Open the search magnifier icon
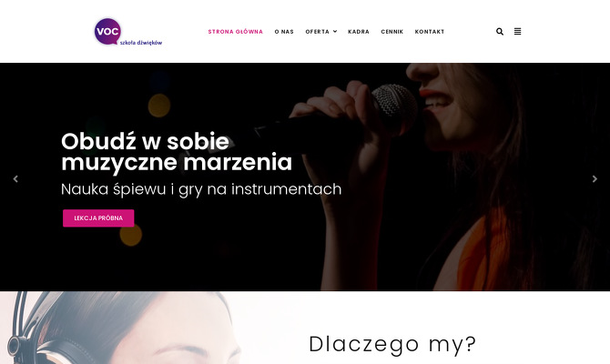The width and height of the screenshot is (610, 364). click(500, 32)
